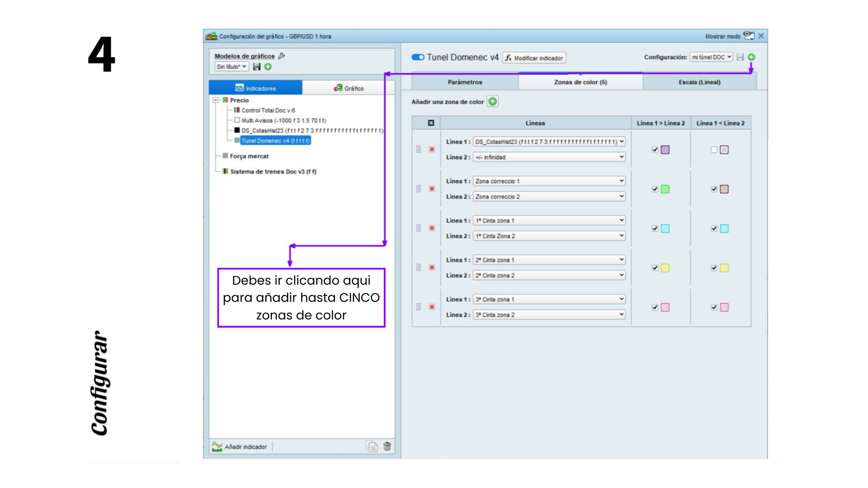868x488 pixels.
Task: Switch to the Parámetros tab
Action: click(465, 82)
